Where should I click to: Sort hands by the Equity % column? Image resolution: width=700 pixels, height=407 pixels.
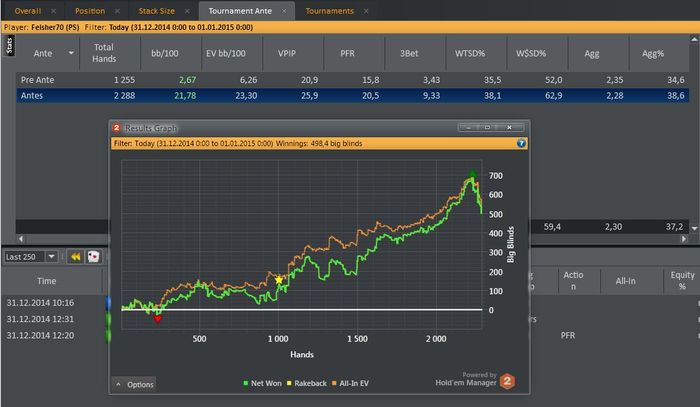click(x=682, y=281)
